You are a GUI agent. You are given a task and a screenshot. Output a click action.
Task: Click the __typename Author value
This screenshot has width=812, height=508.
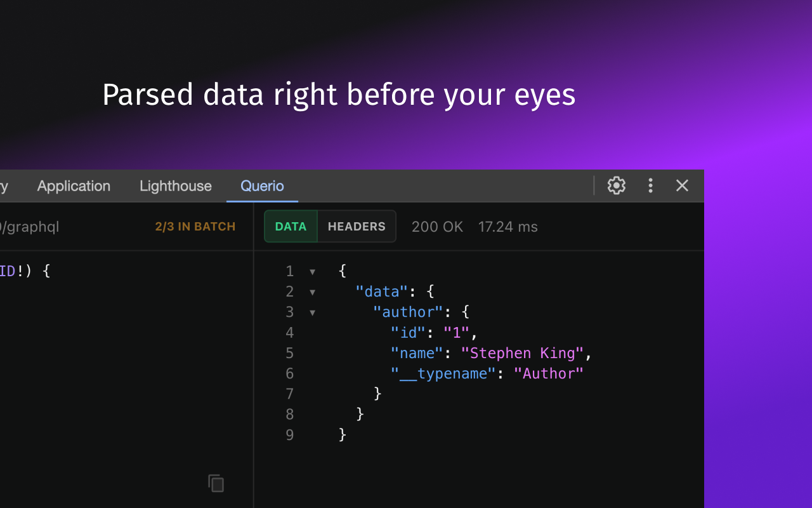[x=549, y=373]
